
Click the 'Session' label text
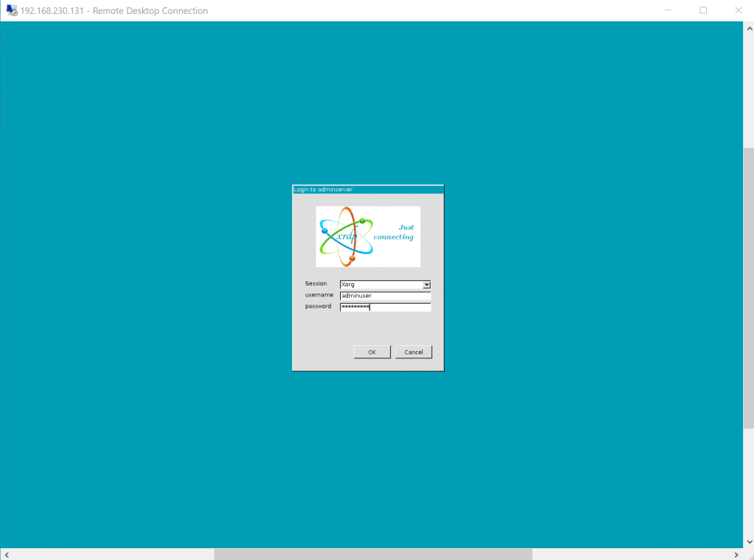tap(316, 283)
